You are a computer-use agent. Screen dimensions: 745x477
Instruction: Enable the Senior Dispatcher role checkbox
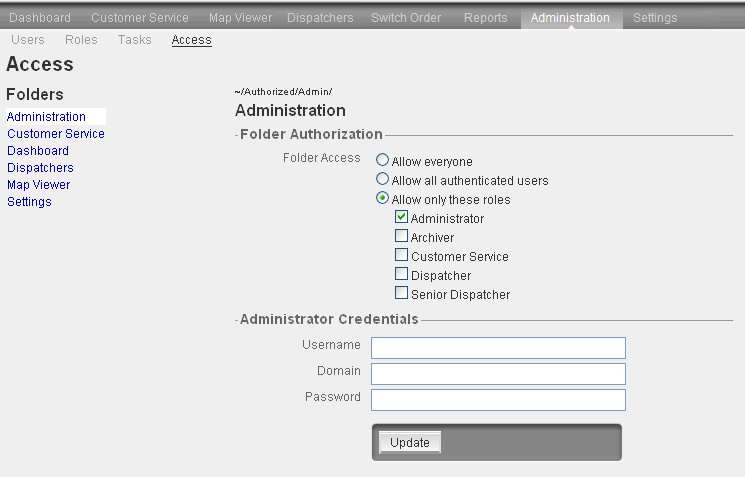point(401,294)
